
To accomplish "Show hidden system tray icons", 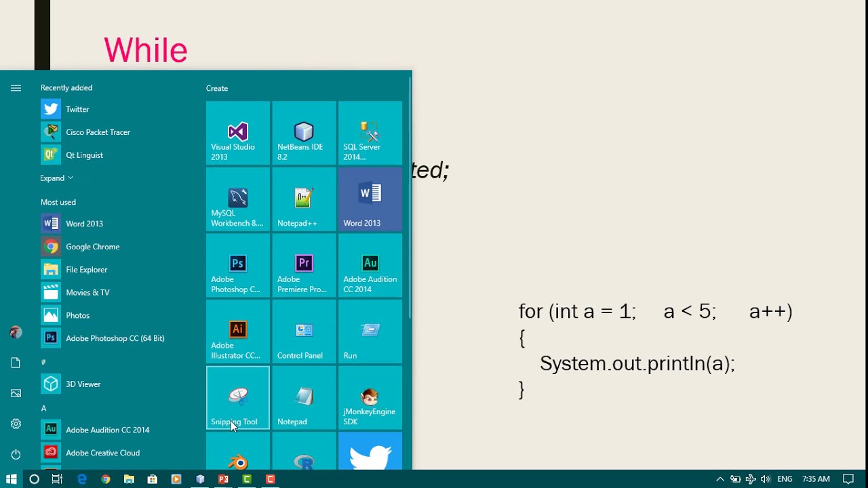I will pyautogui.click(x=720, y=479).
